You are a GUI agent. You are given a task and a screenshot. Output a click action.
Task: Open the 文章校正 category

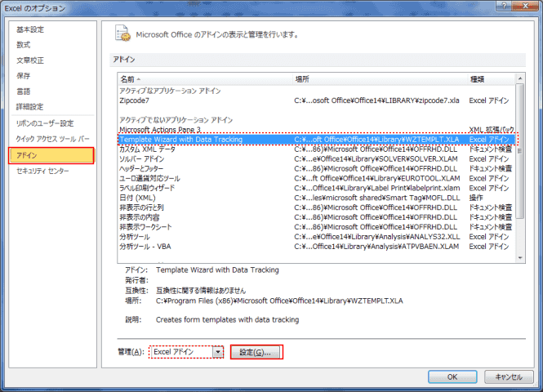pos(30,60)
